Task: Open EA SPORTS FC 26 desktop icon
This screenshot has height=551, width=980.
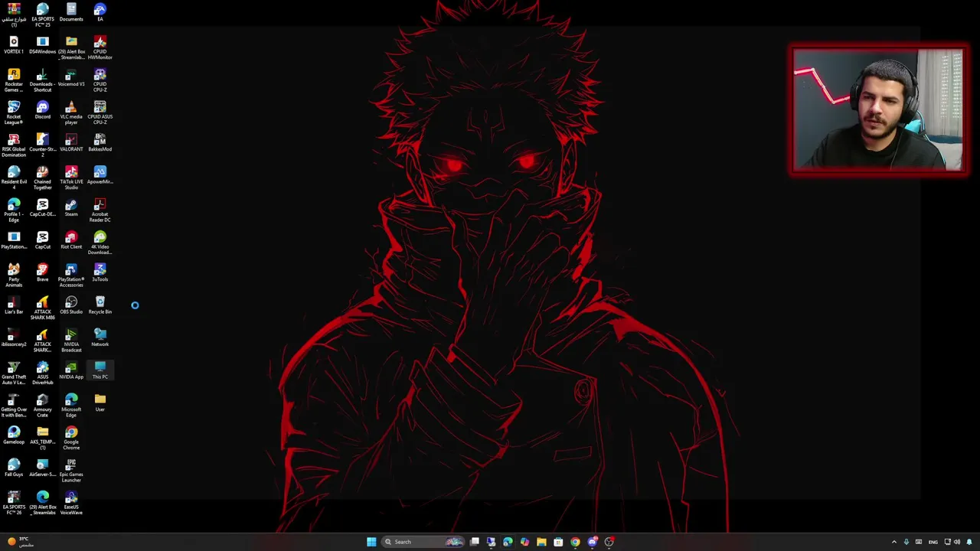Action: pyautogui.click(x=14, y=503)
